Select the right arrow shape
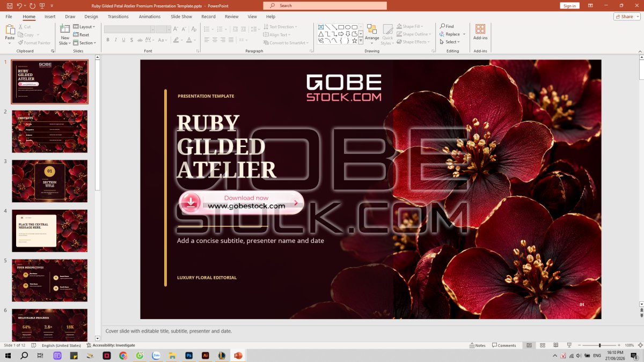The height and width of the screenshot is (362, 644). click(x=341, y=34)
